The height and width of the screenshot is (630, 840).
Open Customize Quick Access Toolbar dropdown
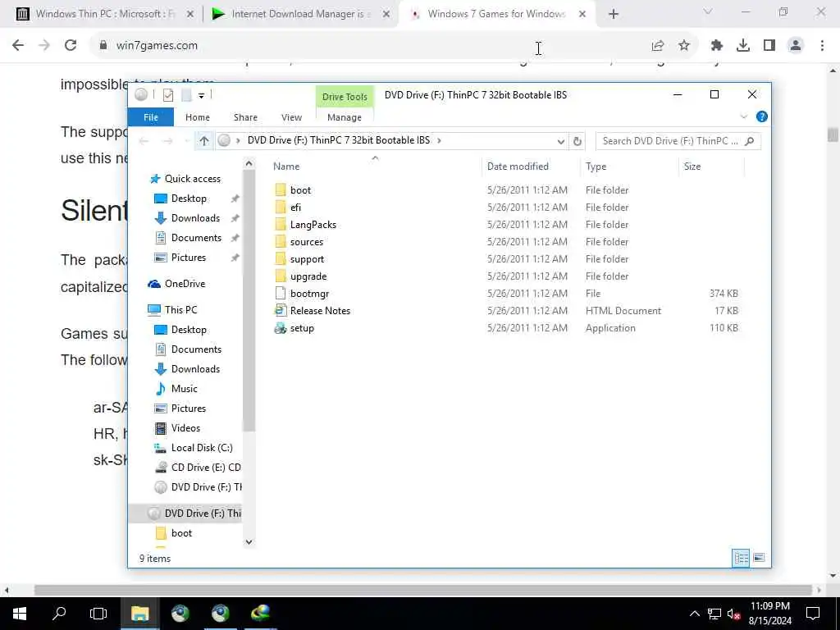(x=202, y=96)
